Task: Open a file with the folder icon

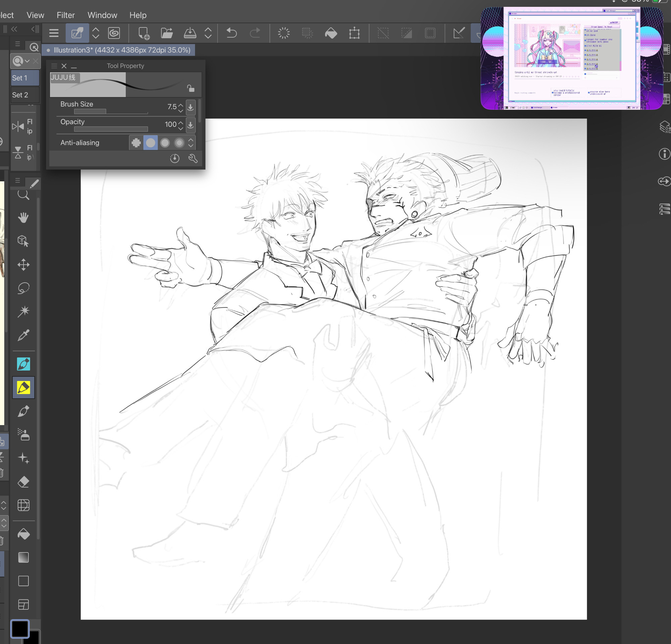Action: point(167,33)
